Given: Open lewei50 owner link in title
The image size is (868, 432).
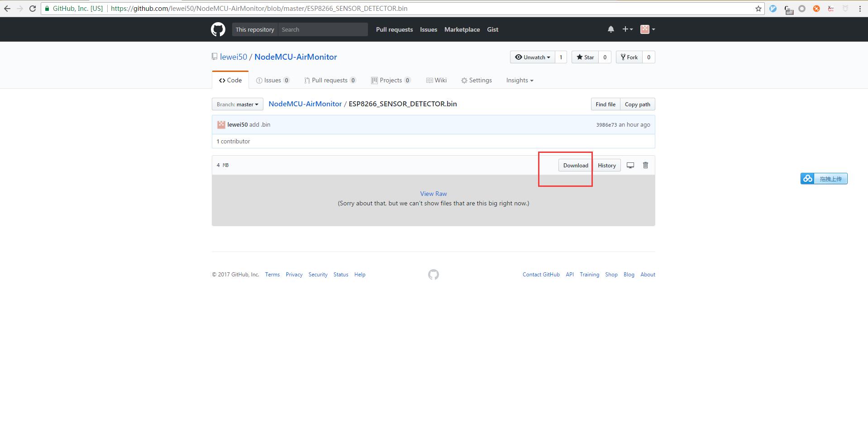Looking at the screenshot, I should (233, 57).
